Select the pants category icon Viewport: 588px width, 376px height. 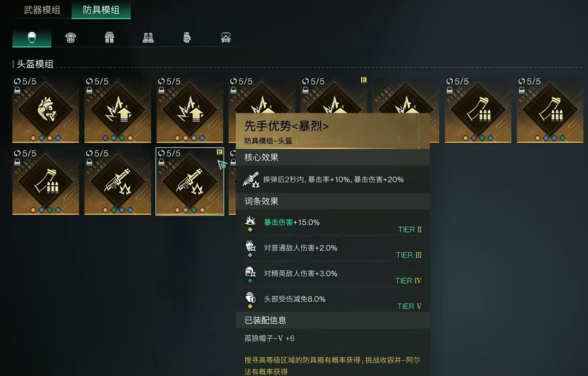coord(109,38)
